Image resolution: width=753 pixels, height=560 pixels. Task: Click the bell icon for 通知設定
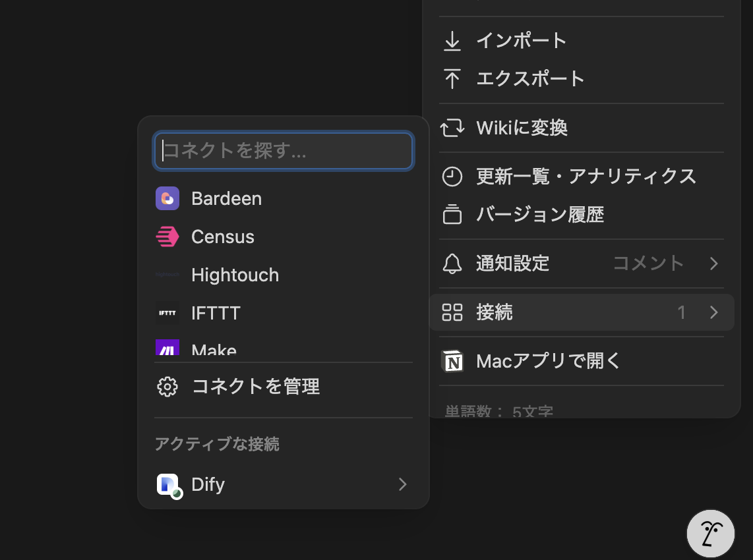click(452, 264)
